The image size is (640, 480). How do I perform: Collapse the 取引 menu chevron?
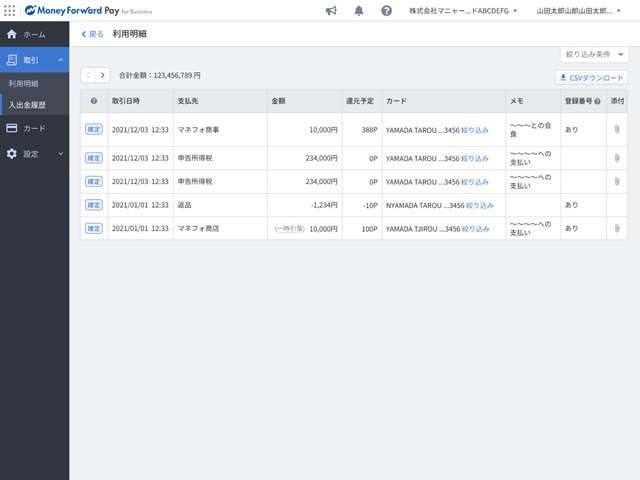[60, 60]
